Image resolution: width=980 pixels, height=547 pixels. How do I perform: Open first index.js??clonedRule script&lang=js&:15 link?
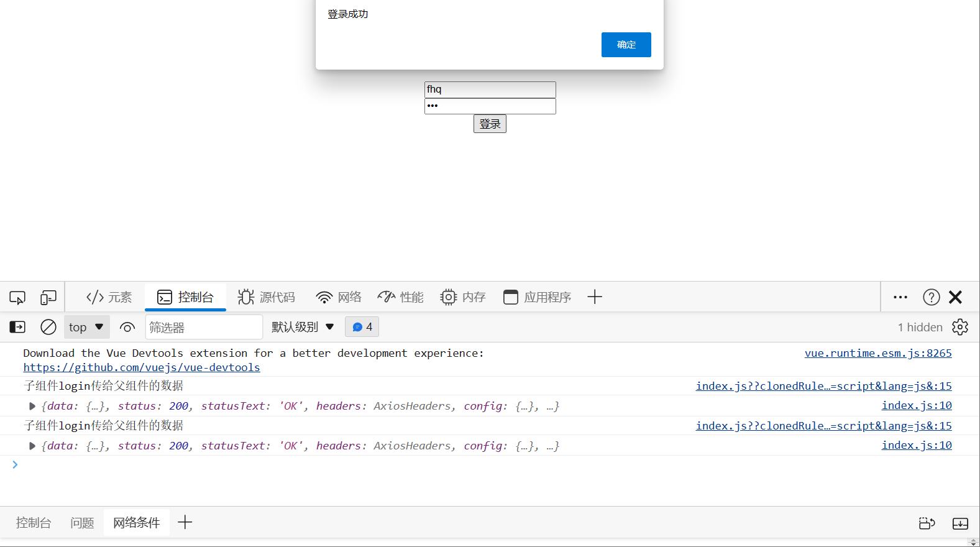[823, 386]
